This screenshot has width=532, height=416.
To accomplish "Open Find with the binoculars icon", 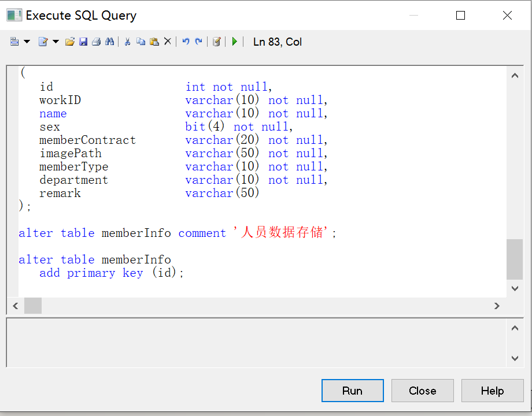I will 110,42.
